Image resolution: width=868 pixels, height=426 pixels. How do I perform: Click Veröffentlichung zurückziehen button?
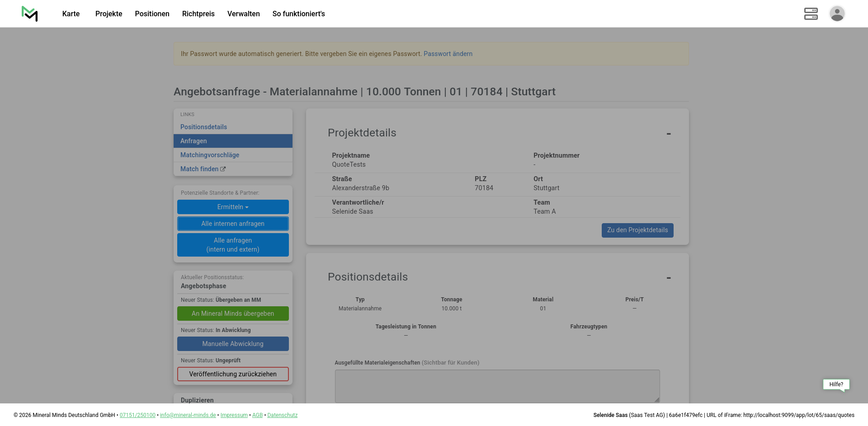point(233,374)
